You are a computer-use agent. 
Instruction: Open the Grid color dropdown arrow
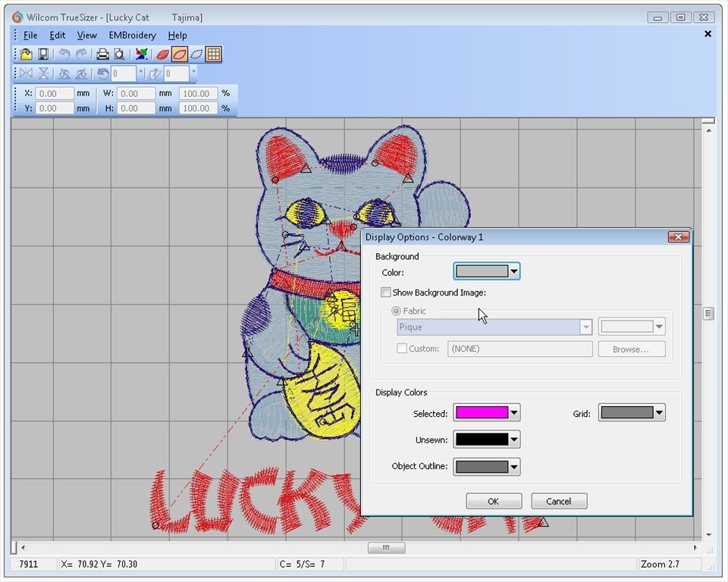659,412
